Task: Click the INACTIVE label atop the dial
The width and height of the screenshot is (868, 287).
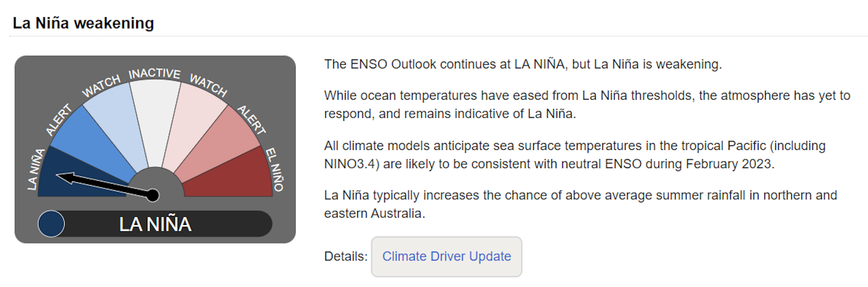Action: pos(155,73)
